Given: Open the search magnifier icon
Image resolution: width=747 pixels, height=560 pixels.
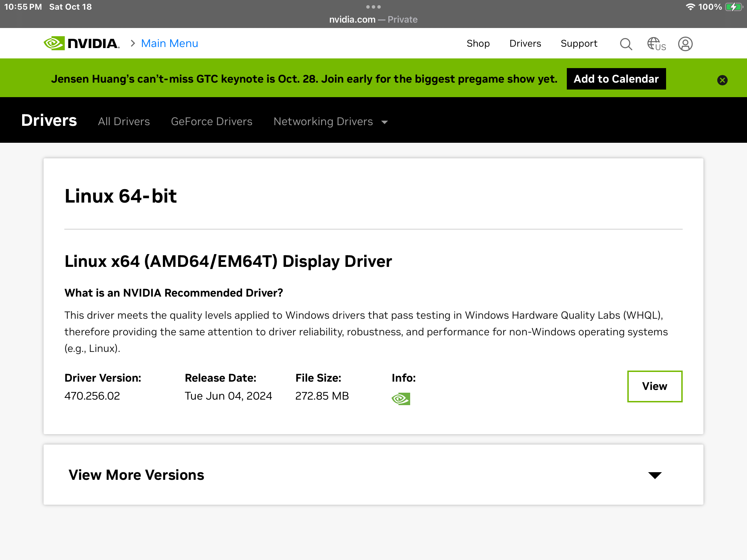Looking at the screenshot, I should click(x=626, y=44).
